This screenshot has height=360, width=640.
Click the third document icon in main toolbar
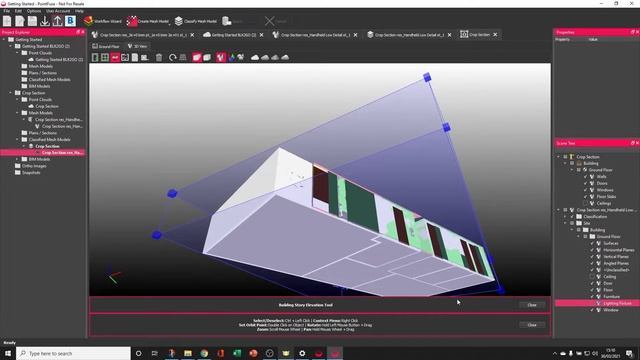pos(32,21)
